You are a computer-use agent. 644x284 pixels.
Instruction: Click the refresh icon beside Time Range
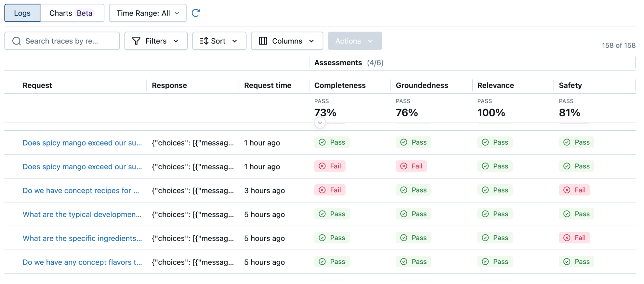point(196,13)
